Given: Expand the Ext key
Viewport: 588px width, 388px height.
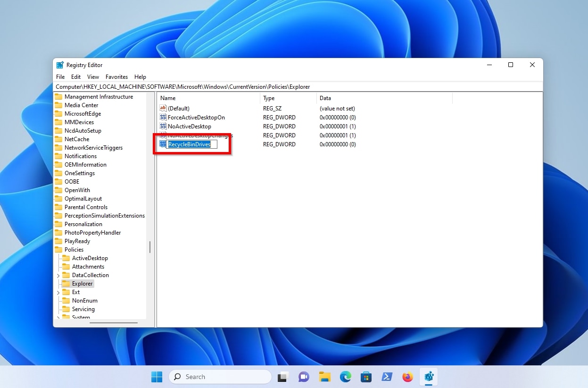Looking at the screenshot, I should click(x=58, y=292).
